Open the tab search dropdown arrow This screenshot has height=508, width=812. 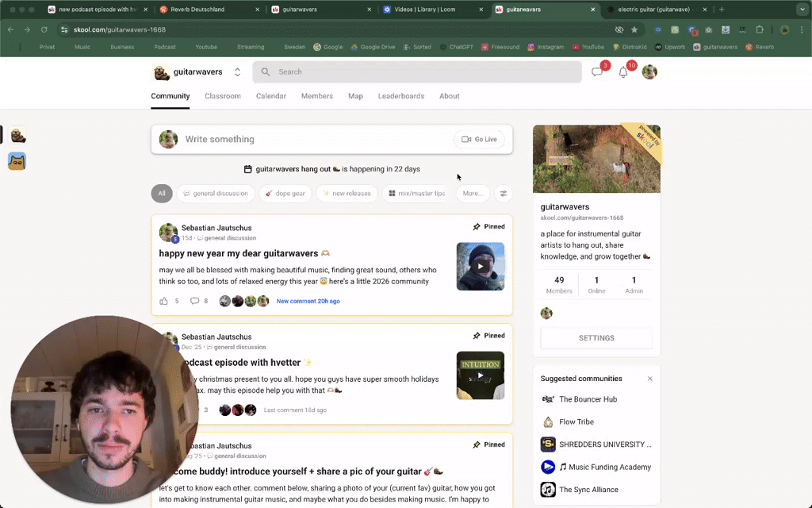(x=802, y=10)
